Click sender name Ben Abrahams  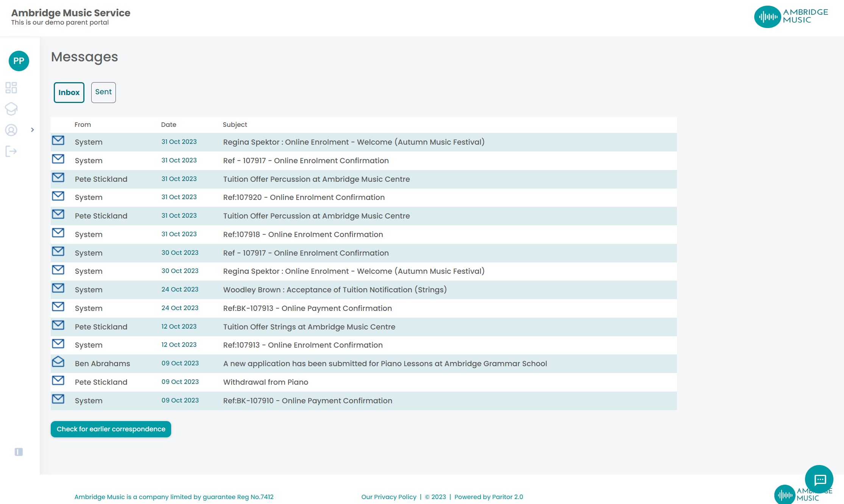(102, 364)
